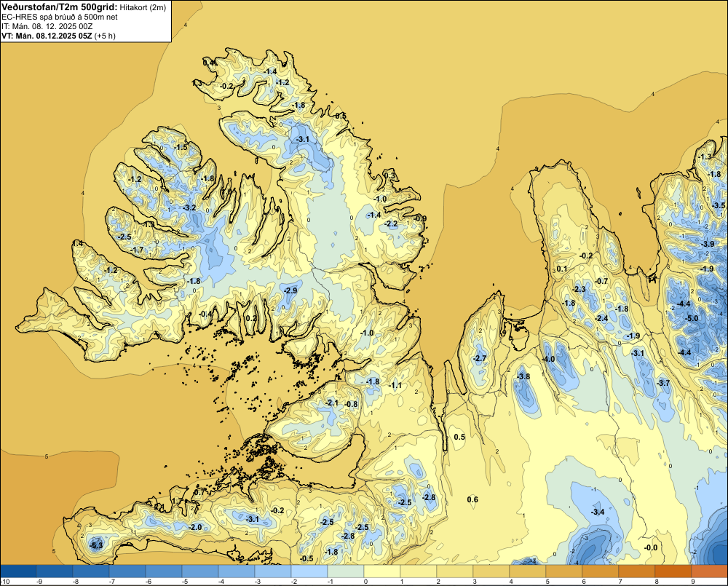Click the '7' tick label on the legend
The width and height of the screenshot is (728, 586).
pos(620,582)
